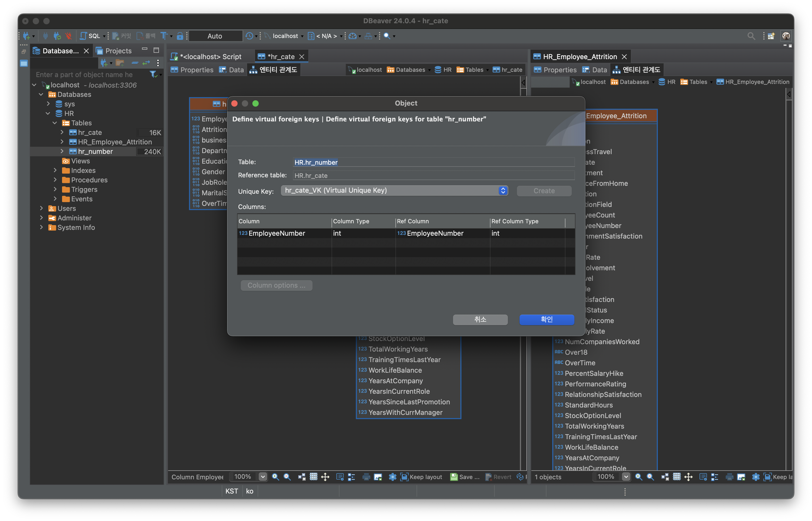This screenshot has width=812, height=521.
Task: Click the transaction log clock icon
Action: point(249,36)
